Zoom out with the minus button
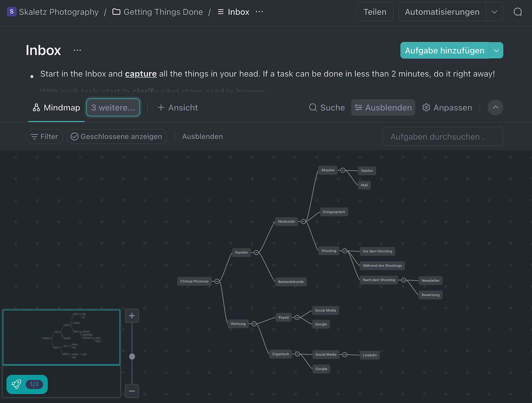 [x=132, y=391]
